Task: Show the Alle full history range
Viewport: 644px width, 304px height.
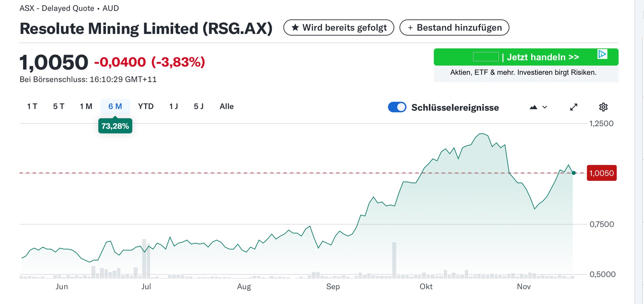Action: [x=227, y=107]
